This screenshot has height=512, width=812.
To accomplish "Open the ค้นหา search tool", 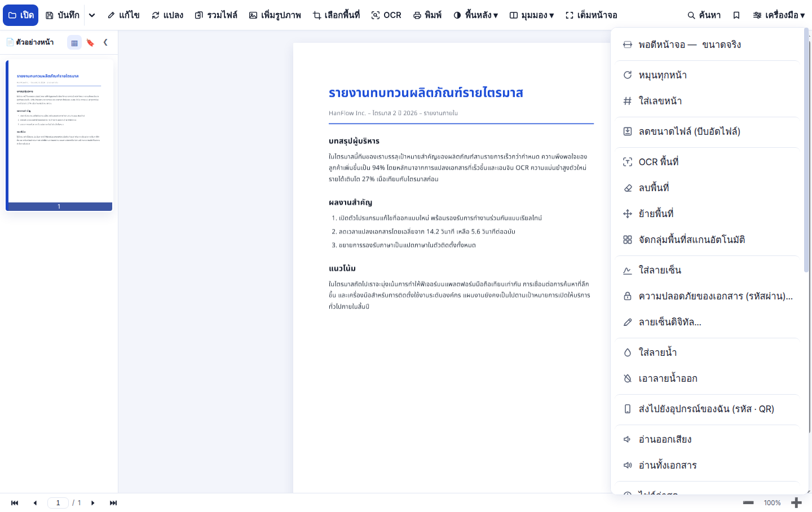I will point(704,15).
